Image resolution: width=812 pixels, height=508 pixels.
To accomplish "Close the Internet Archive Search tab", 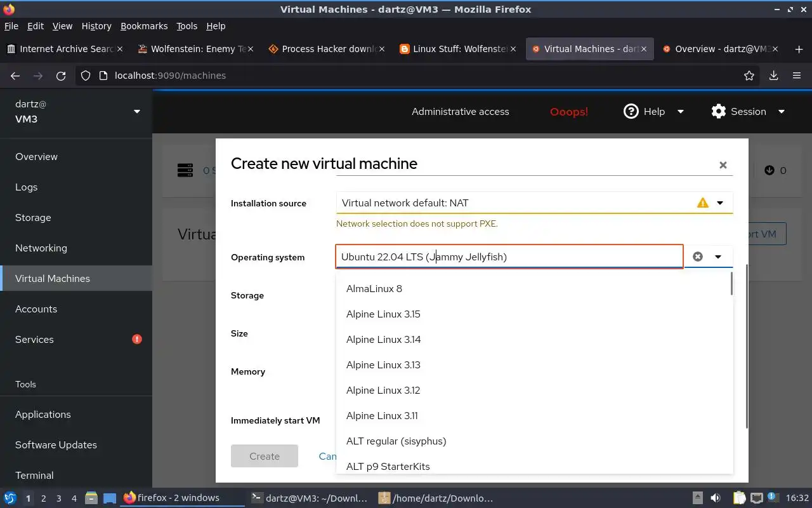I will click(121, 49).
